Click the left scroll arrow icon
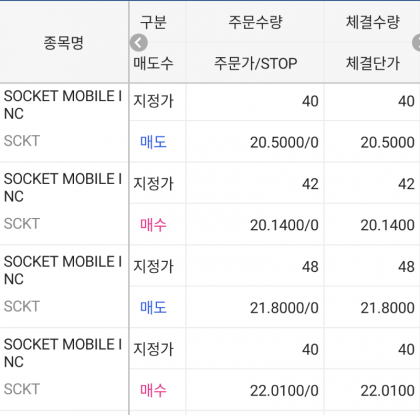Viewport: 420px width, 415px height. pos(139,43)
